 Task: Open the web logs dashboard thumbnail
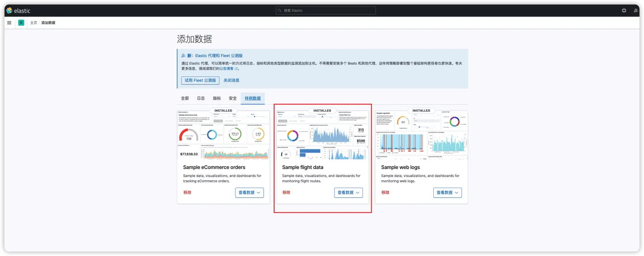[421, 135]
